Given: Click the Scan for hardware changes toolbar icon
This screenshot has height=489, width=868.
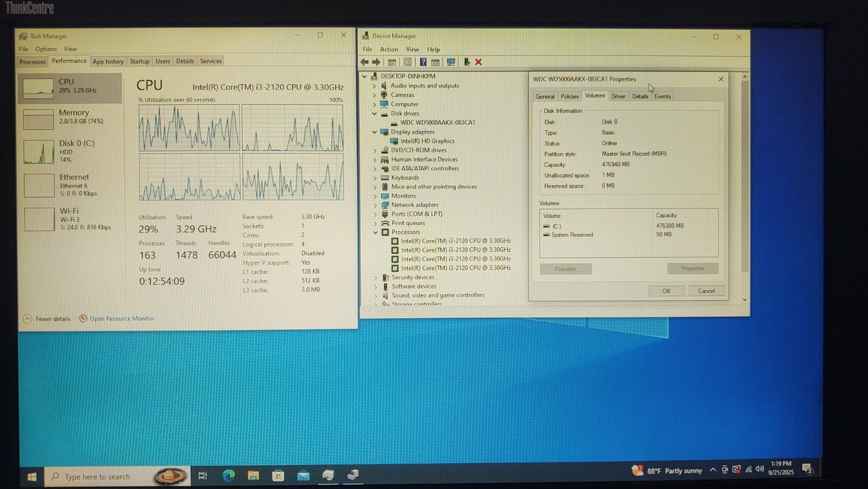Looking at the screenshot, I should click(451, 62).
